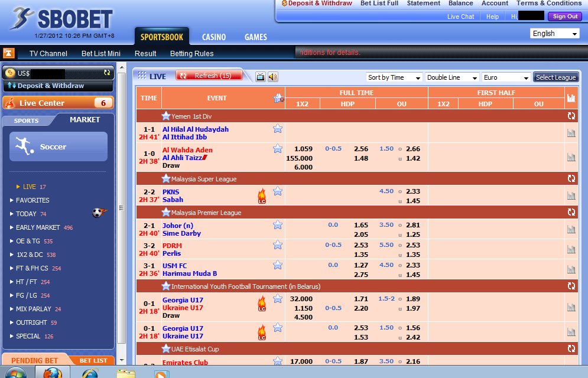Open the TV channel icon beside Refresh
Screen dimensions: 588x378
coord(260,77)
